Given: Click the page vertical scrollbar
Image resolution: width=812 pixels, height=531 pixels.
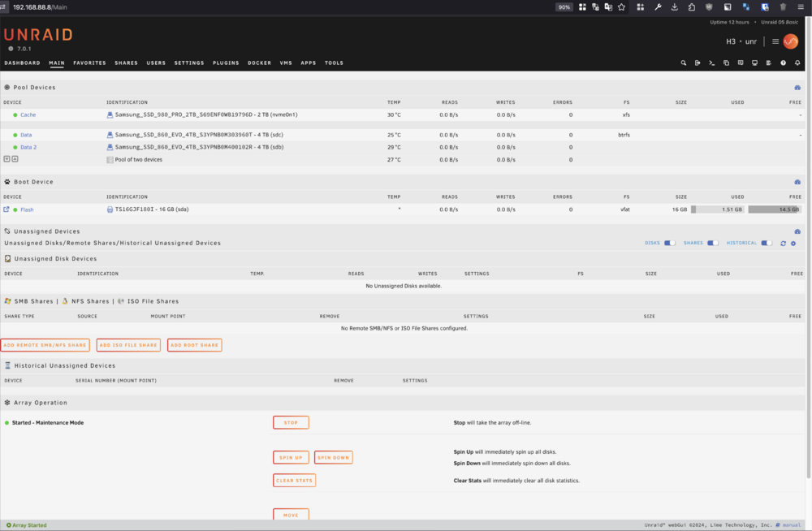Looking at the screenshot, I should pos(809,248).
